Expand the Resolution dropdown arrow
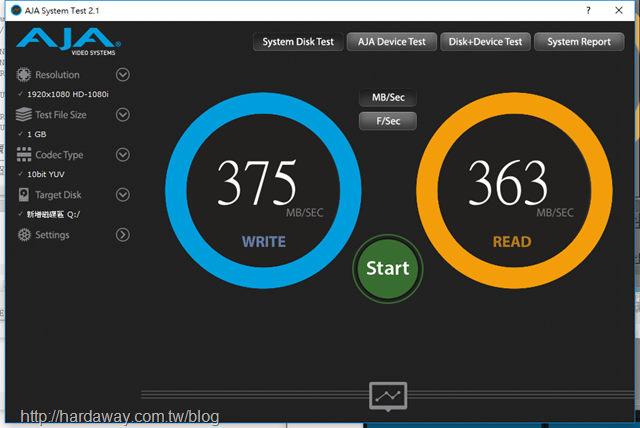The height and width of the screenshot is (428, 640). (x=123, y=75)
